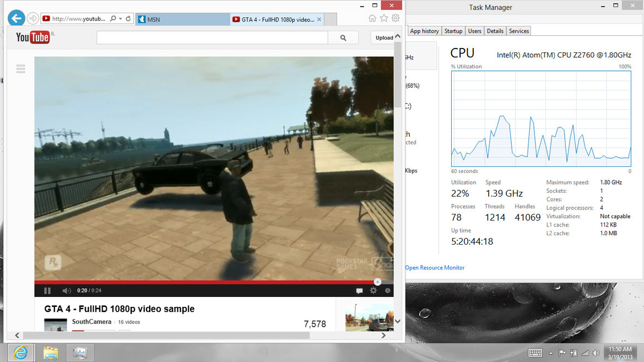
Task: Switch to Details tab in Task Manager
Action: pos(495,31)
